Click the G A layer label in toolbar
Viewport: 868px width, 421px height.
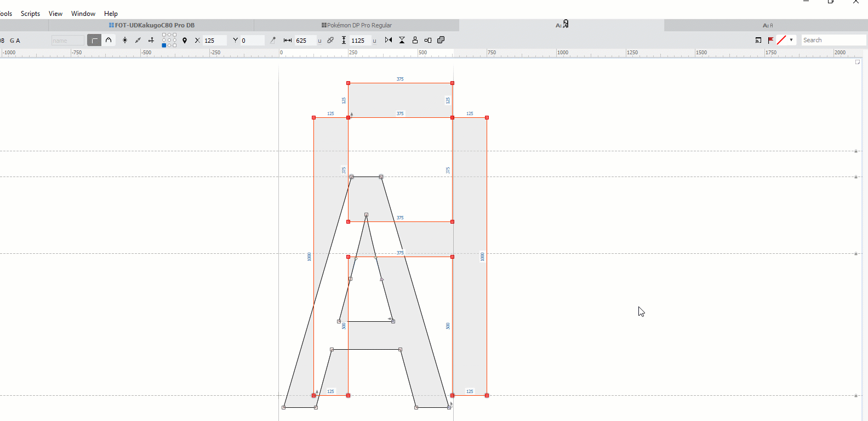(15, 41)
